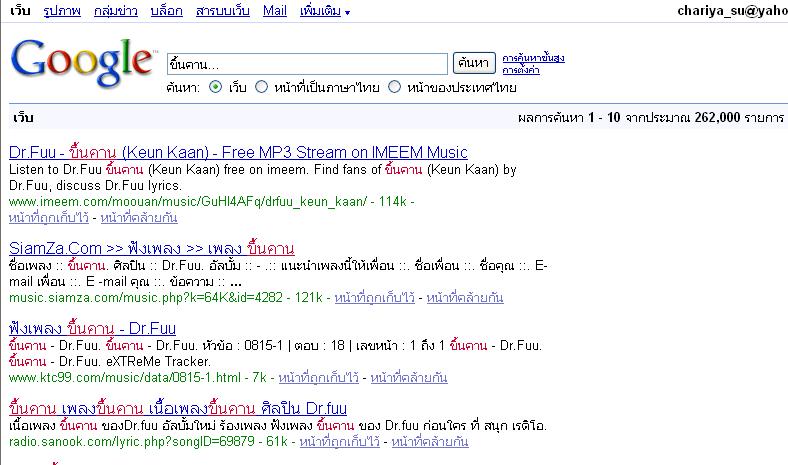Open การค้นหาขั้นสูง advanced search link
This screenshot has width=788, height=465.
pos(533,58)
